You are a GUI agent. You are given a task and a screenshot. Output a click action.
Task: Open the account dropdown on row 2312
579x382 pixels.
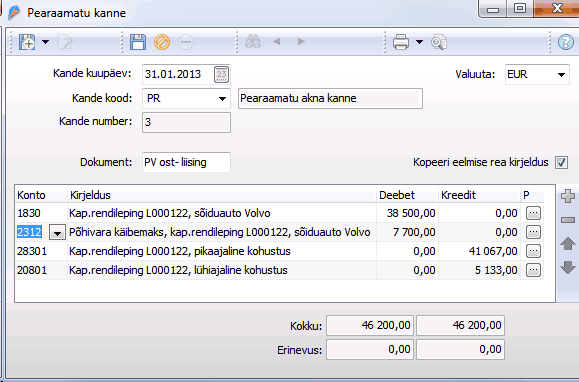[57, 233]
